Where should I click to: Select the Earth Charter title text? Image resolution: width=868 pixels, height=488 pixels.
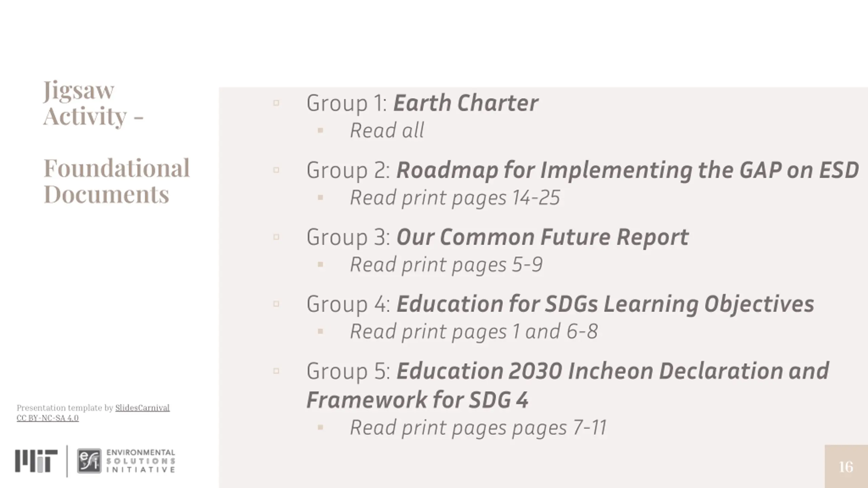coord(466,103)
